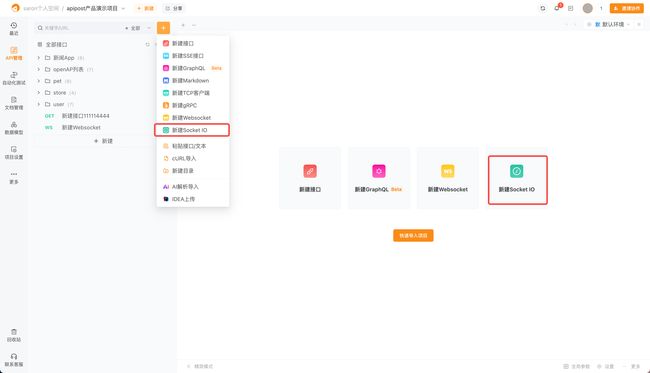Click the personal space breadcrumb name
Viewport: 650px width, 373px height.
click(x=41, y=8)
